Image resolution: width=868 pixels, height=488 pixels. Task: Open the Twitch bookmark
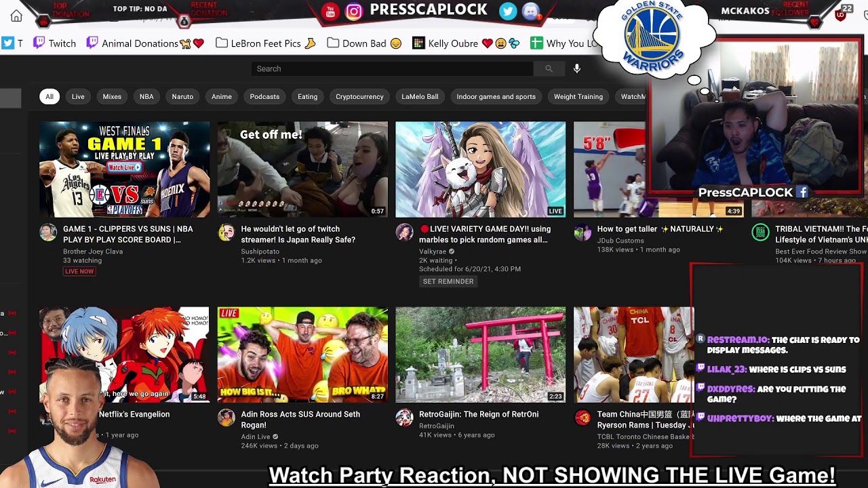(x=55, y=43)
